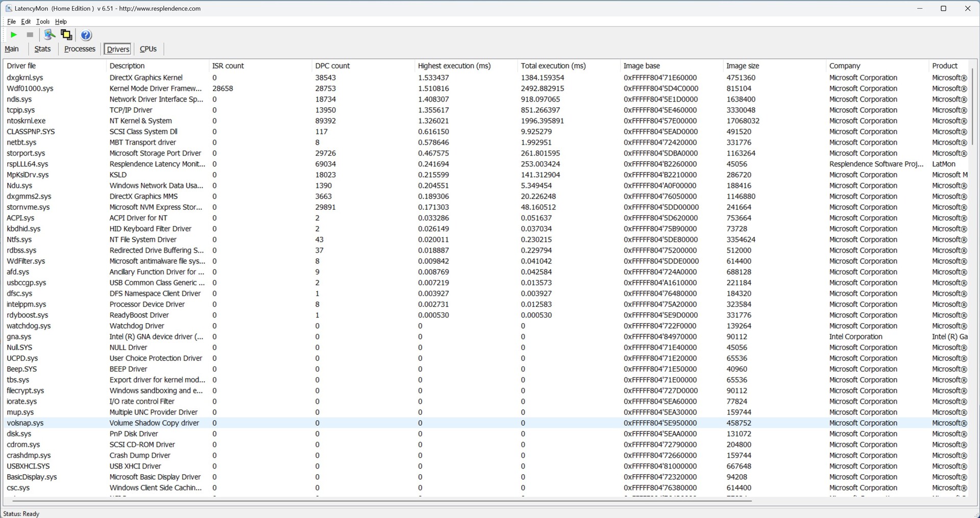Sort by Company column header
Screen dimensions: 980x518
tap(877, 66)
